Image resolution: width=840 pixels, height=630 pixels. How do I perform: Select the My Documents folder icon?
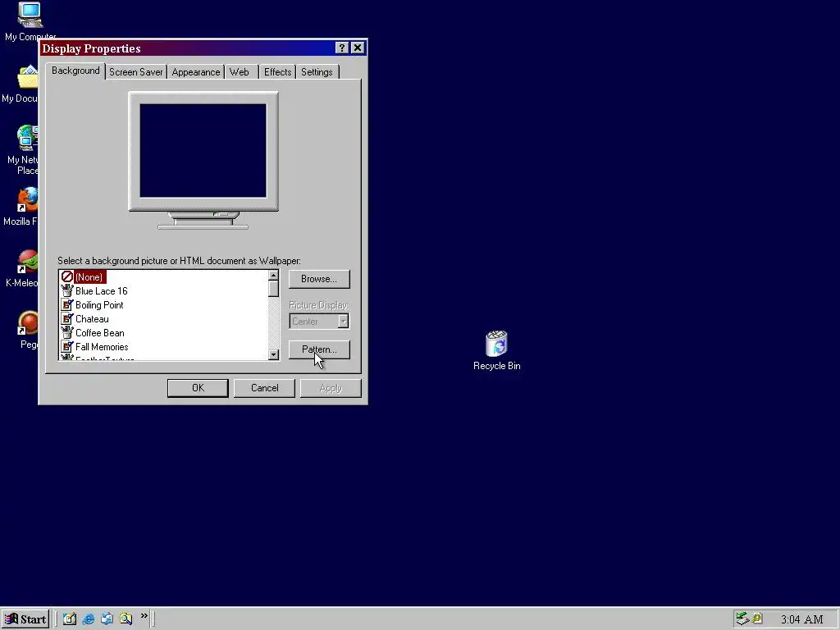(x=27, y=76)
